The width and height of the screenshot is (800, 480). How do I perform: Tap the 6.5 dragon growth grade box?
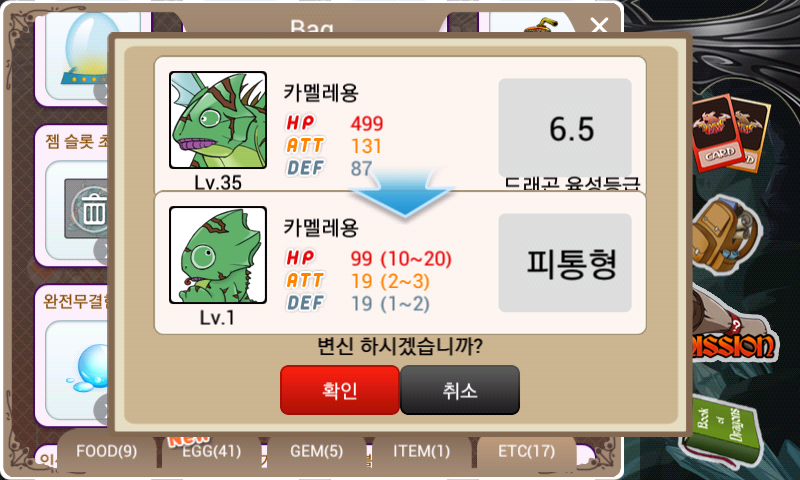pos(565,128)
